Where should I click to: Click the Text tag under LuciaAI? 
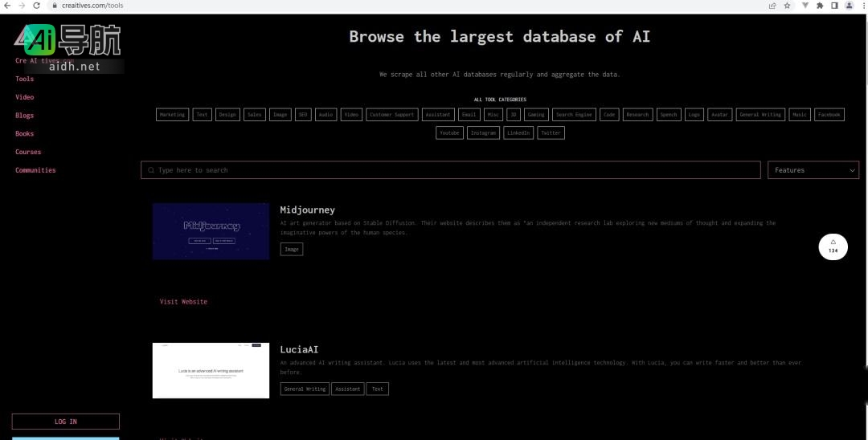378,389
